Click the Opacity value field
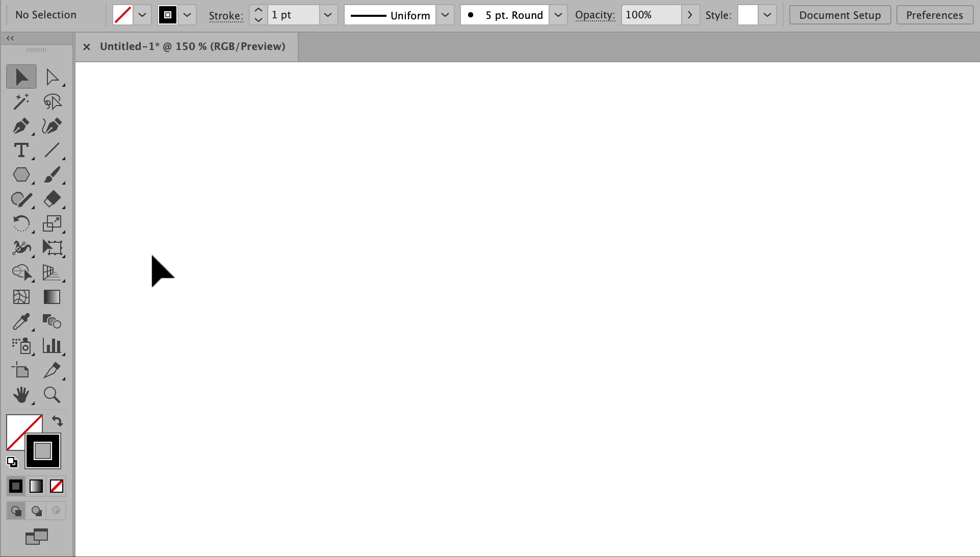Screen dimensions: 980x557 (651, 15)
